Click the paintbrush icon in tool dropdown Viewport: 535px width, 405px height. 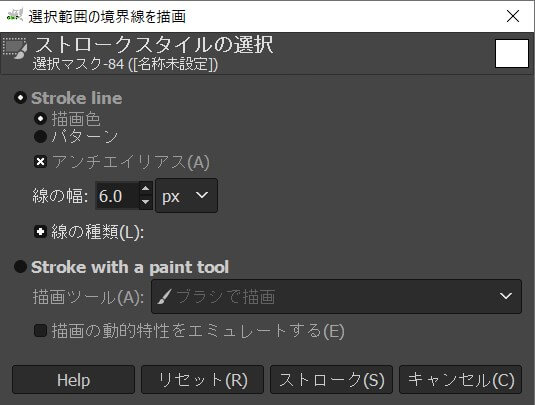pyautogui.click(x=164, y=296)
